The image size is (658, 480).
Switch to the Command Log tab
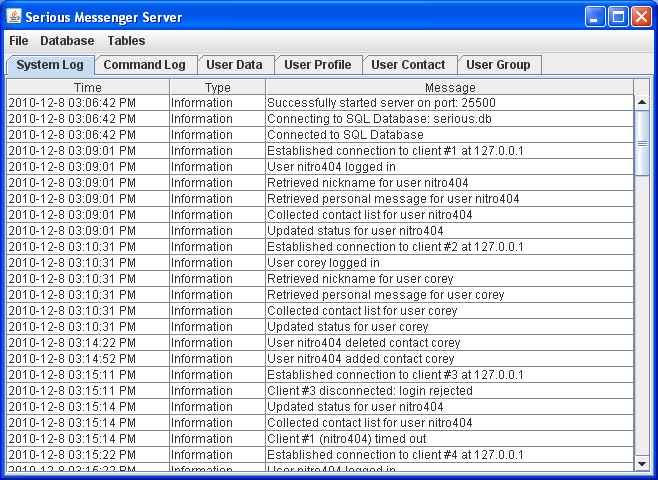point(144,65)
